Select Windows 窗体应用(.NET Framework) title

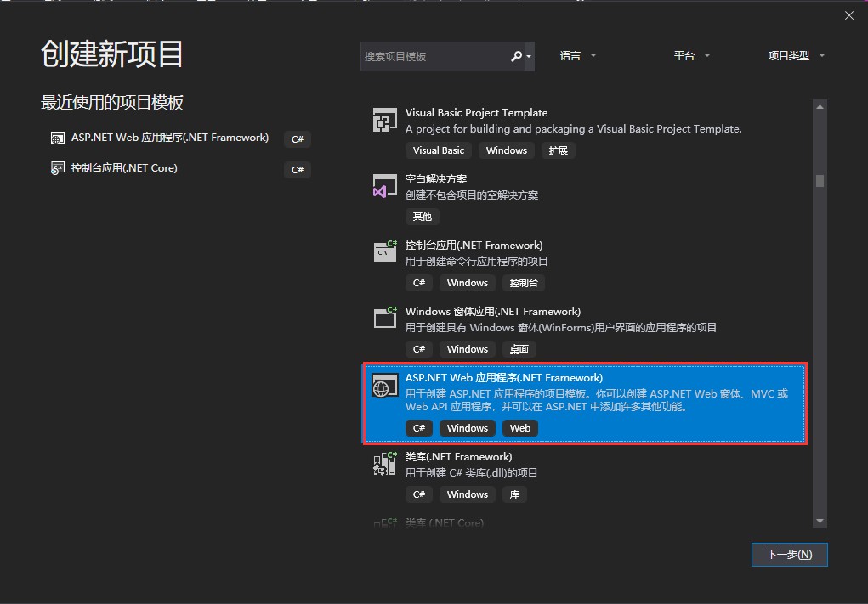(493, 312)
